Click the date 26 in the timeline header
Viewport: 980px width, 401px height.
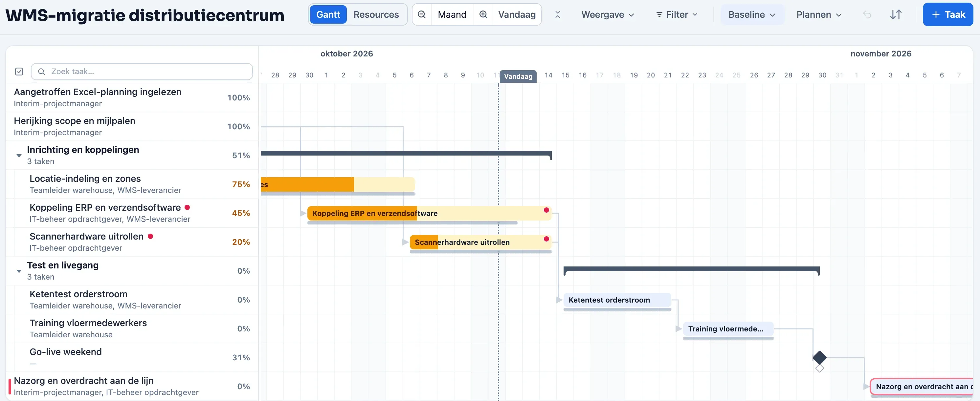pyautogui.click(x=754, y=75)
